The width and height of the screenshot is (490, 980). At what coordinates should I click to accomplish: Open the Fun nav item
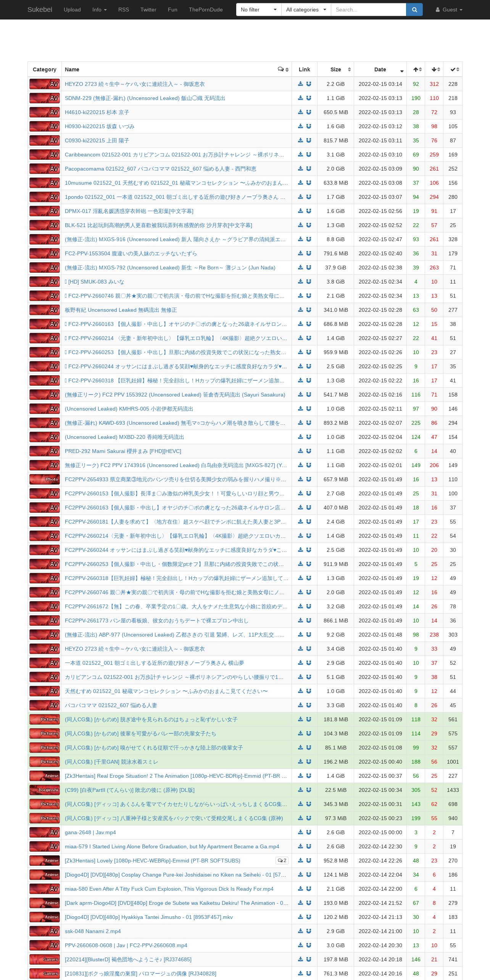point(172,10)
